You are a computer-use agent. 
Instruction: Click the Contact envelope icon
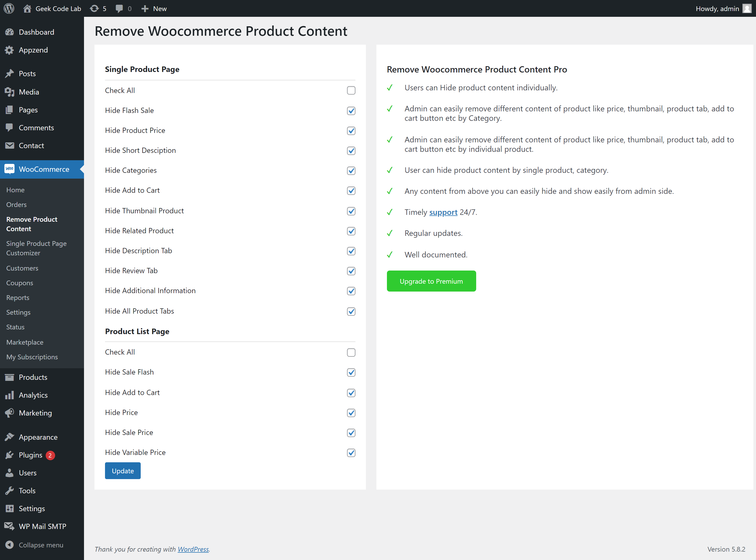point(9,146)
